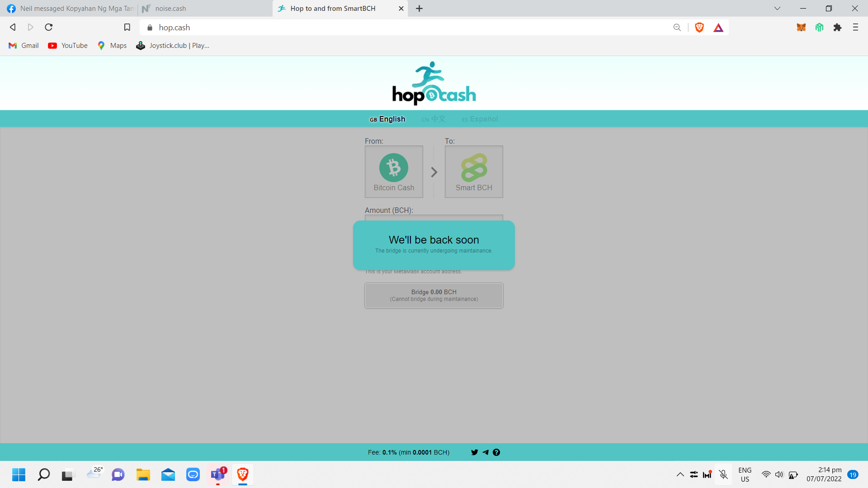Open a new browser tab
The height and width of the screenshot is (488, 868).
click(420, 9)
